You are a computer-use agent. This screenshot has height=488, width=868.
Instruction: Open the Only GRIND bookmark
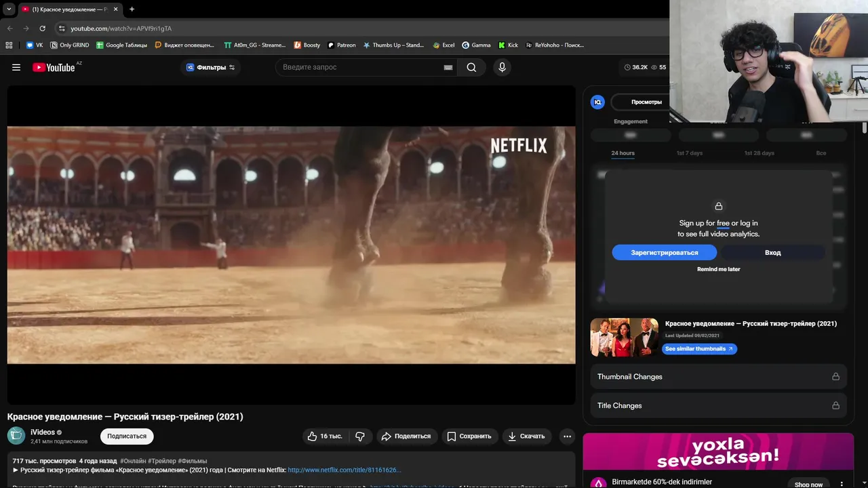coord(70,45)
